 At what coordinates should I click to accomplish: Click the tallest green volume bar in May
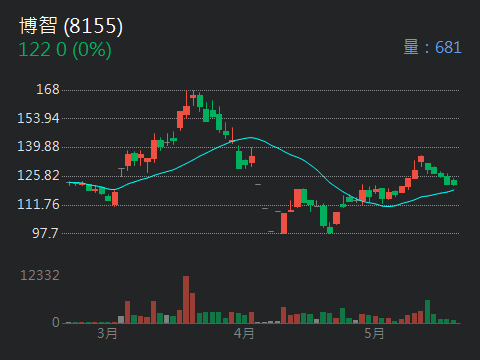427,312
